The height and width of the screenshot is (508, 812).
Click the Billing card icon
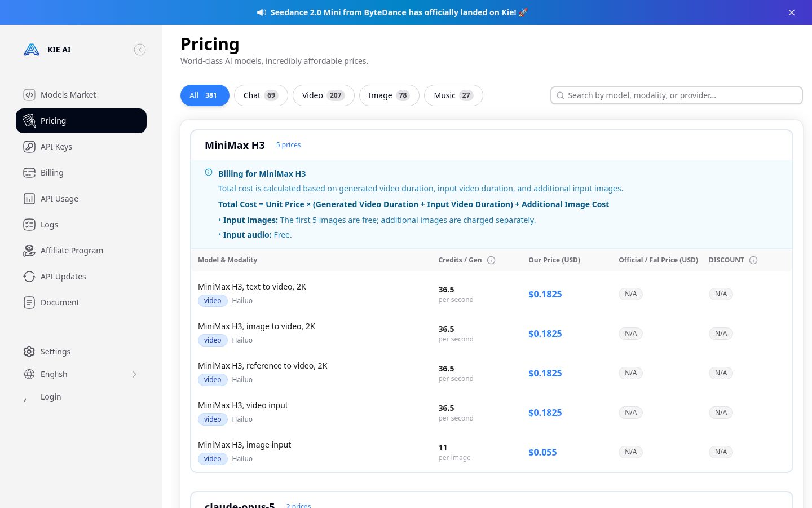29,173
